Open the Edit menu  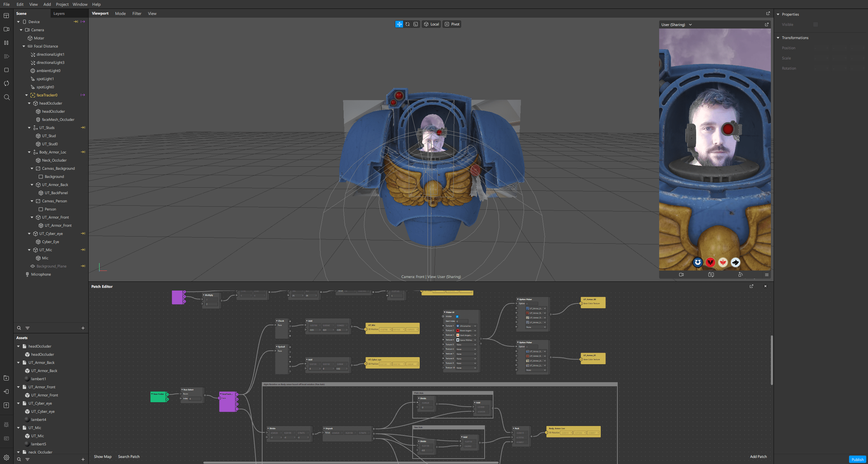[20, 4]
